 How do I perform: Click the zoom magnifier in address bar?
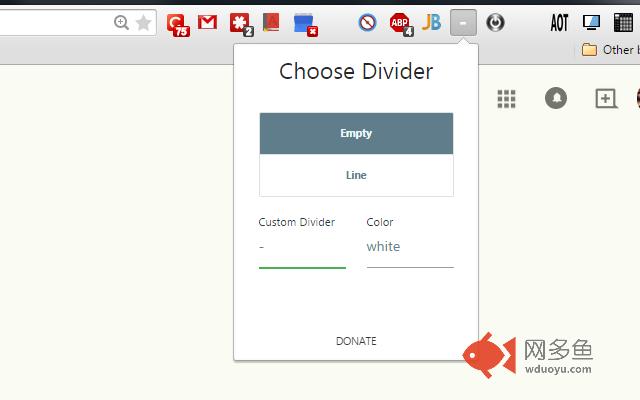[122, 22]
